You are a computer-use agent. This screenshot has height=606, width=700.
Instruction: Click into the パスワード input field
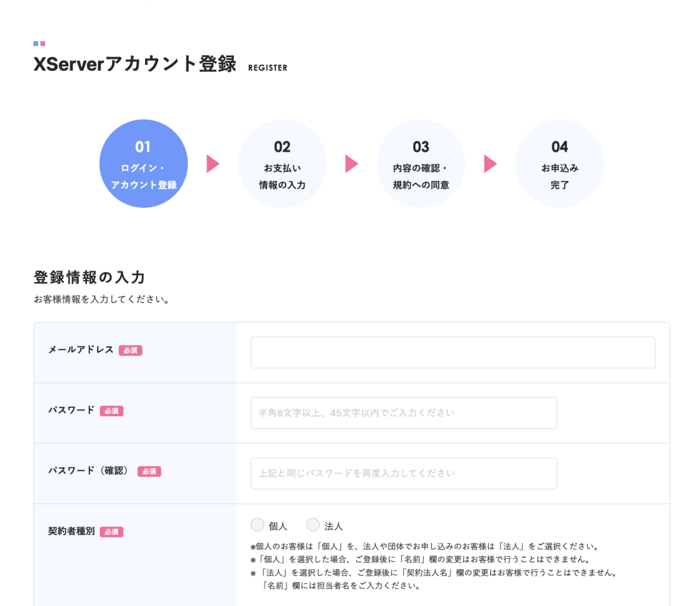coord(403,413)
